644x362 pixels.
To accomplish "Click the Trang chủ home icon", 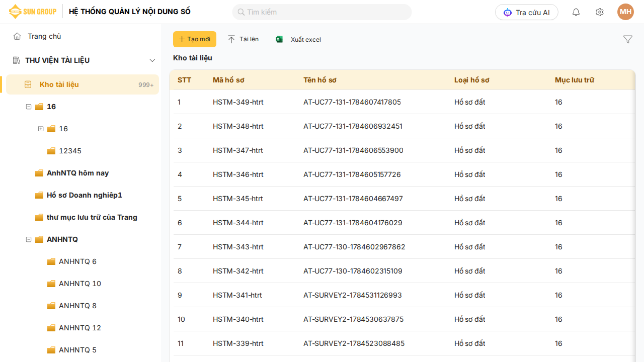I will click(x=17, y=36).
